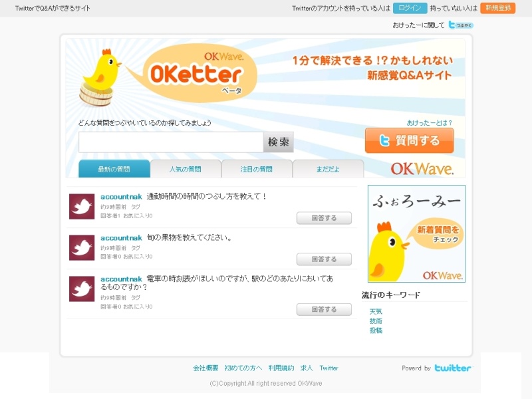Click the タグ link under the 電車の時刻表 question
The image size is (532, 399).
pyautogui.click(x=136, y=297)
